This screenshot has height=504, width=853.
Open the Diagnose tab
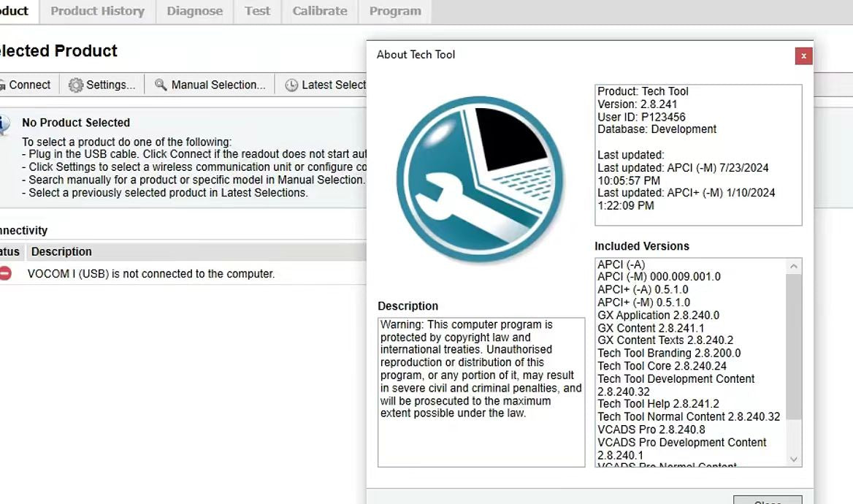coord(194,11)
